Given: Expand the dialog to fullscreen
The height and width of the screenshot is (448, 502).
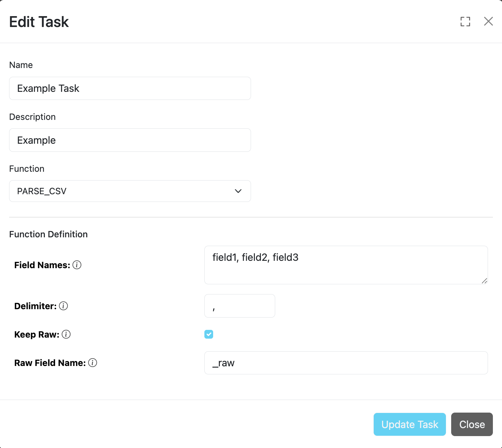Looking at the screenshot, I should coord(465,21).
